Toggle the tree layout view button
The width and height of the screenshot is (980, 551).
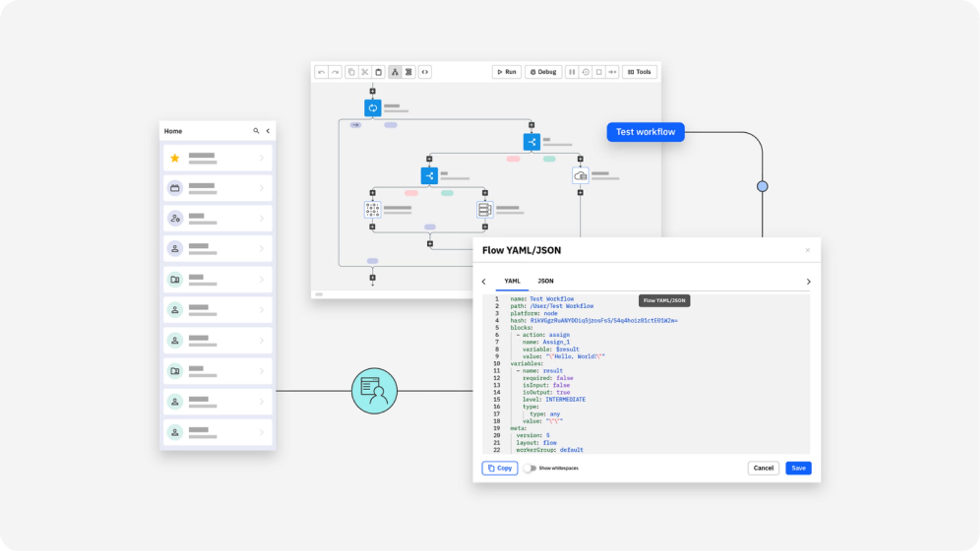point(395,72)
